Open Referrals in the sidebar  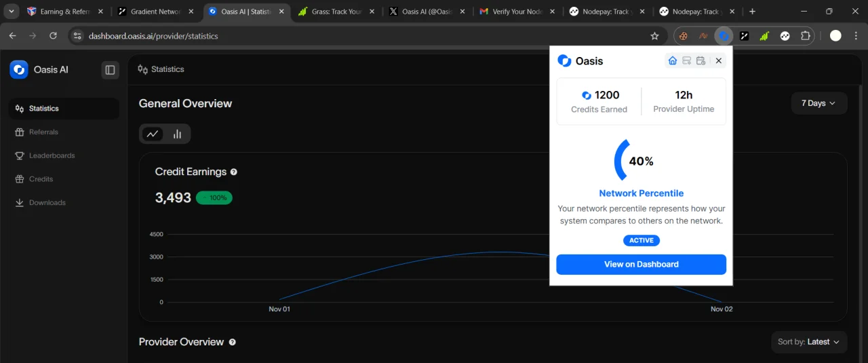pyautogui.click(x=64, y=132)
